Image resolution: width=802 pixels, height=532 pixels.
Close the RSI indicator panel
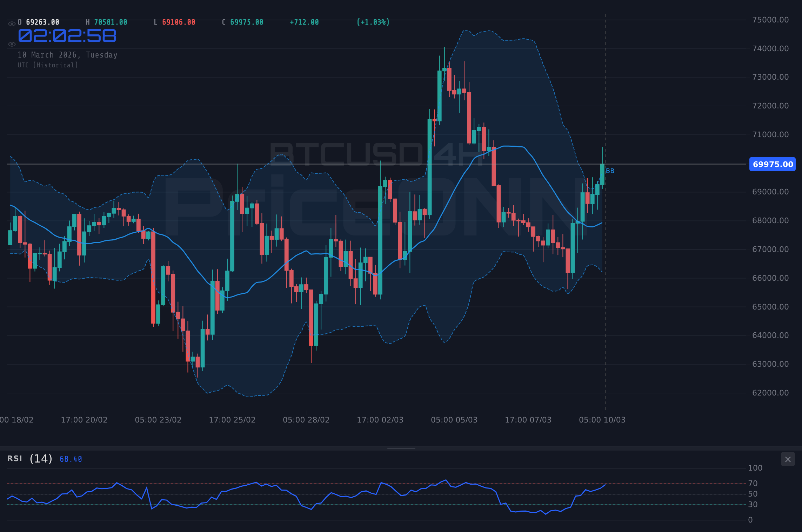pos(788,459)
